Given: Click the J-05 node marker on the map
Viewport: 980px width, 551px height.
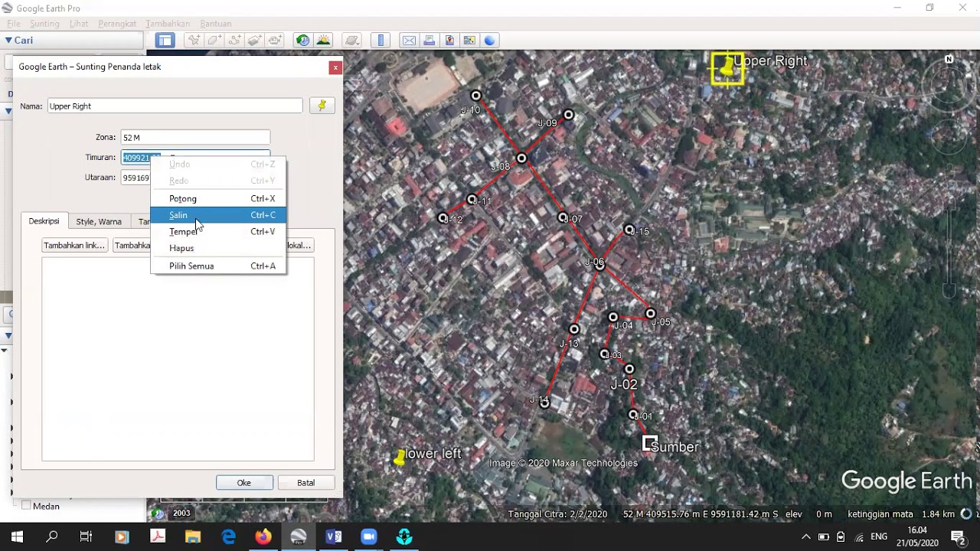Looking at the screenshot, I should pyautogui.click(x=651, y=314).
